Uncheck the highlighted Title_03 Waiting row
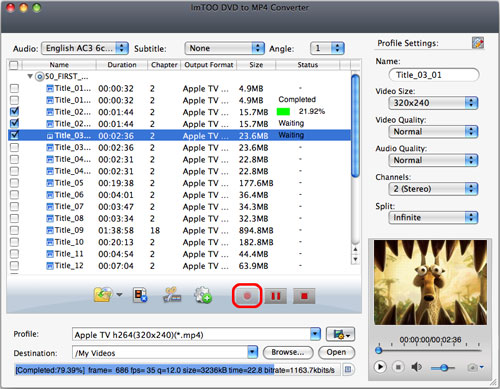The width and height of the screenshot is (500, 389). tap(14, 135)
